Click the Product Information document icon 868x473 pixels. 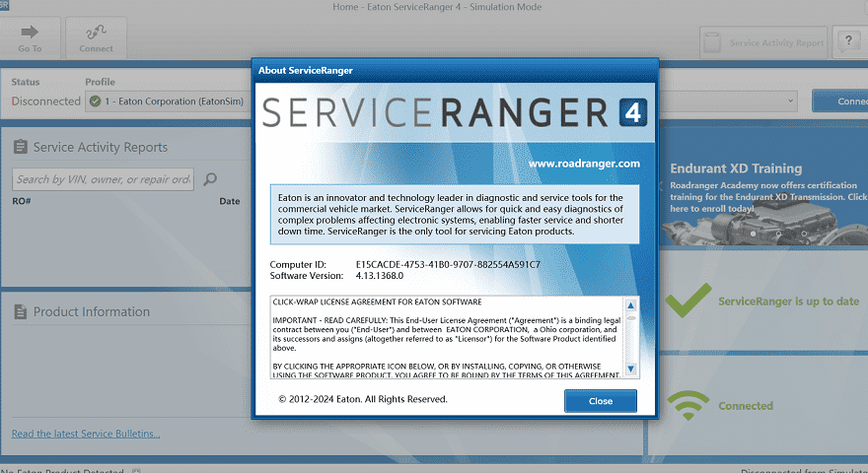click(x=20, y=311)
